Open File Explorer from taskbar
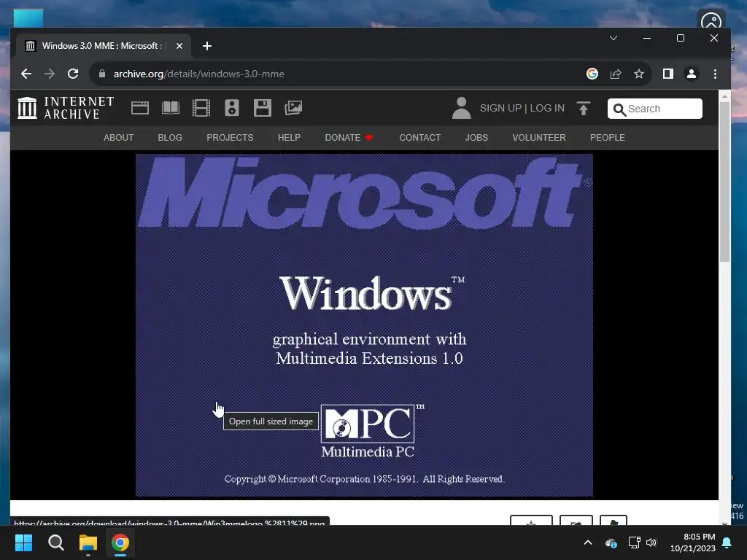 (x=88, y=542)
